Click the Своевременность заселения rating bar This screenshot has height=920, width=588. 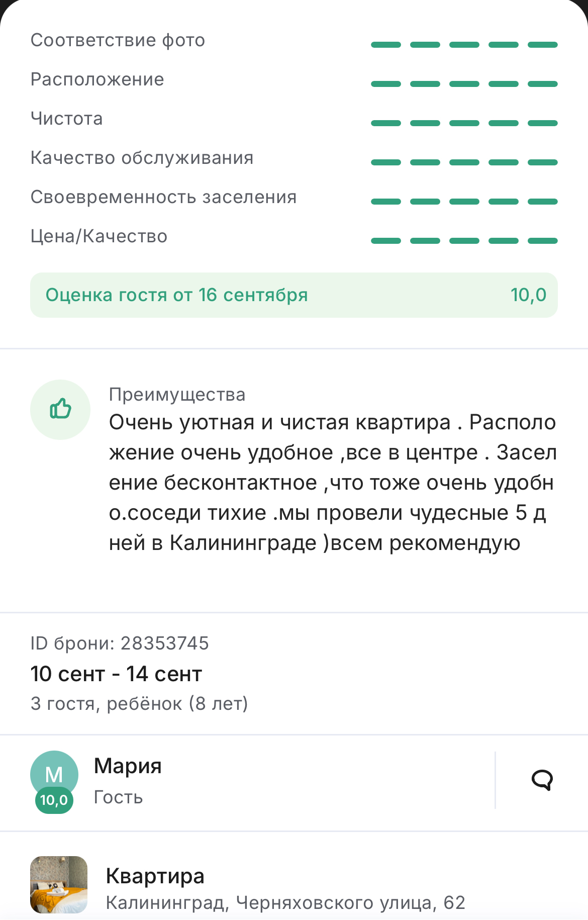[x=464, y=202]
